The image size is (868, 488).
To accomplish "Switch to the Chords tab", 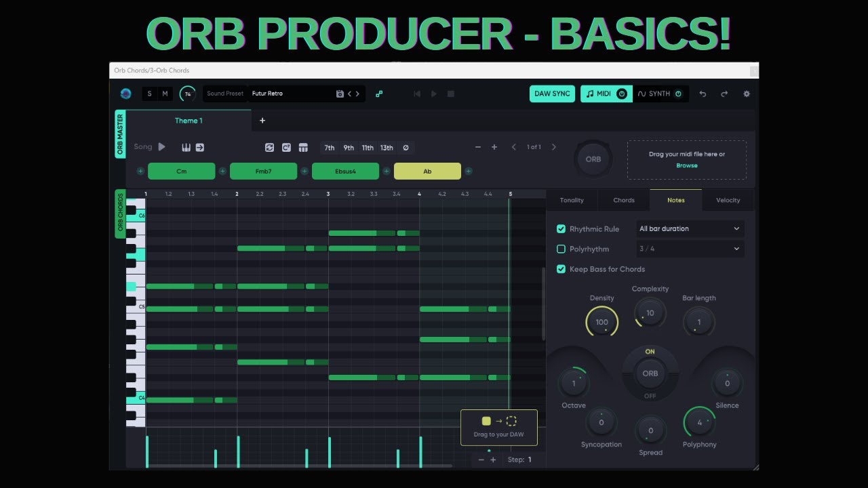I will (x=624, y=200).
